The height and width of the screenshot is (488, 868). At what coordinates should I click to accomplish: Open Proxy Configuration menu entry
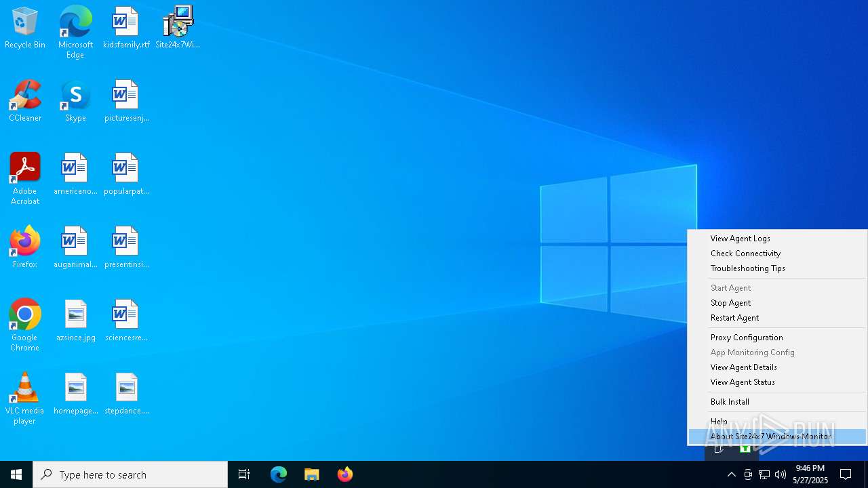(x=777, y=338)
